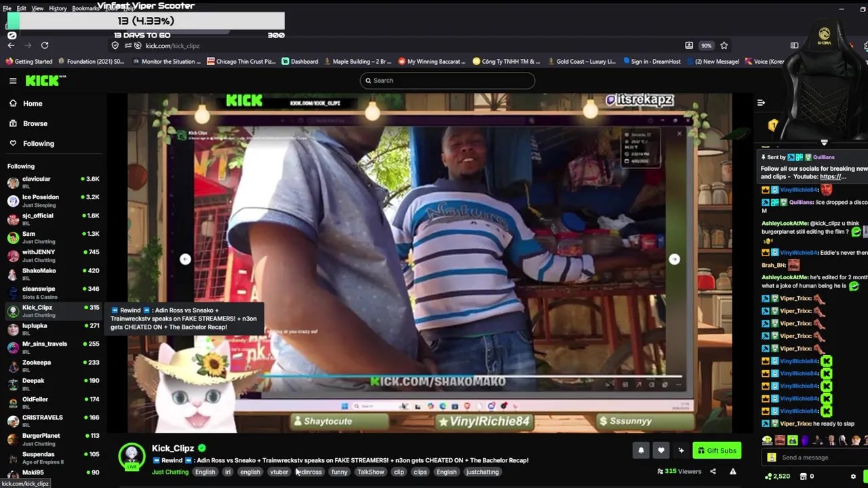Bookmark this page with star icon
Screen dimensions: 868x488
click(x=724, y=45)
